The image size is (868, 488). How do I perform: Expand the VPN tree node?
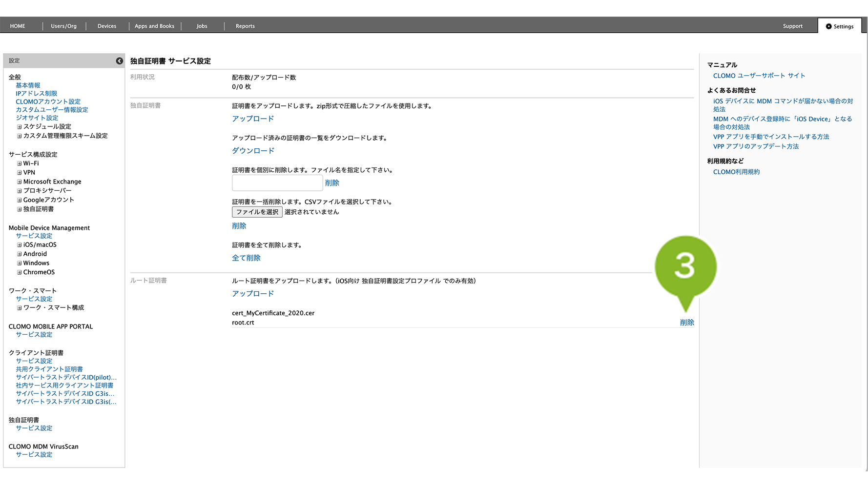20,173
